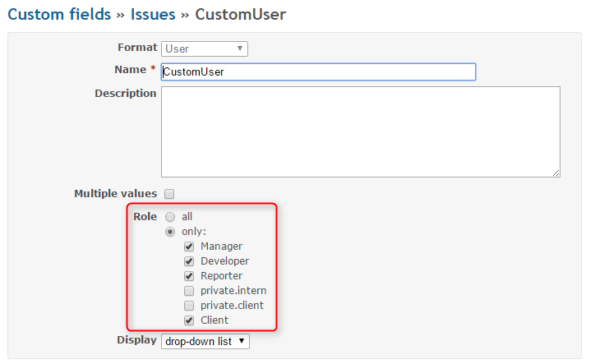Click the Format dropdown arrow
Screen dimensions: 595x364
pos(240,48)
